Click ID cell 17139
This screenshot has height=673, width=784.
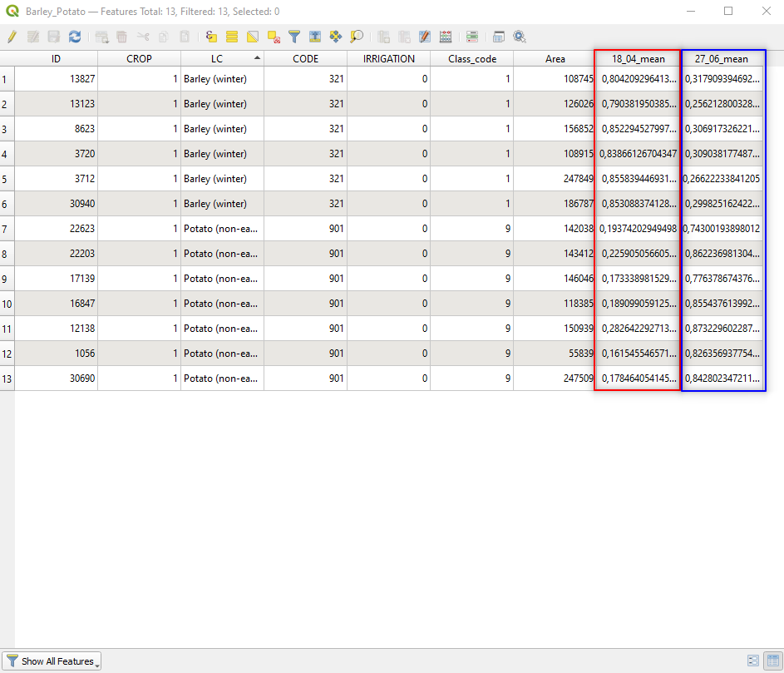click(x=56, y=278)
